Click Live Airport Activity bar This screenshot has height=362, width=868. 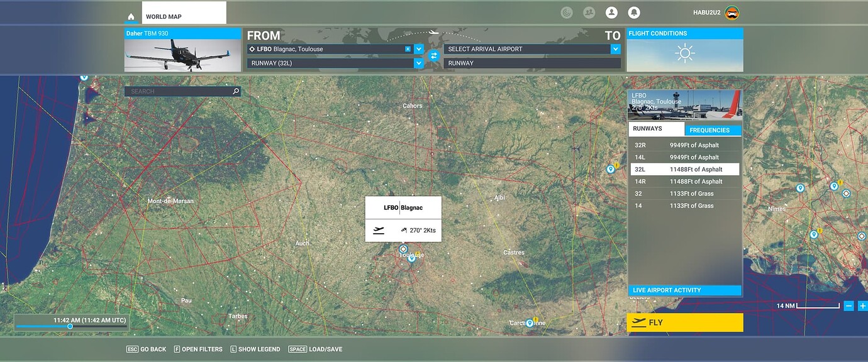pyautogui.click(x=684, y=290)
